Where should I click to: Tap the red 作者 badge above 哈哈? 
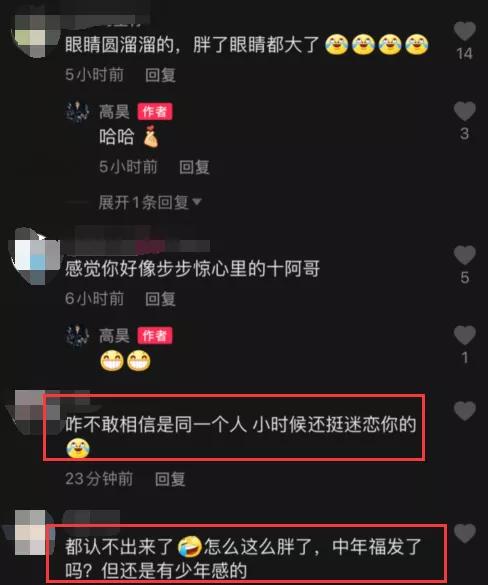click(155, 112)
